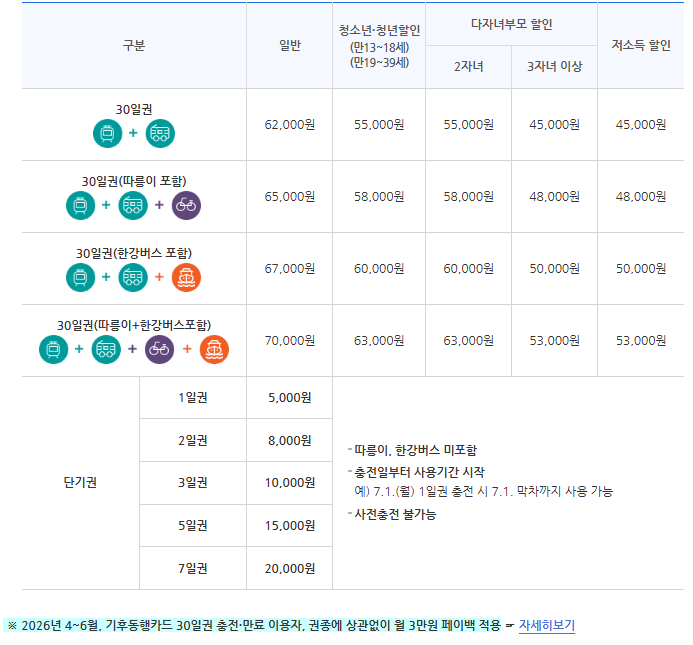This screenshot has width=693, height=645.
Task: Click the 7일권 cell
Action: (193, 568)
